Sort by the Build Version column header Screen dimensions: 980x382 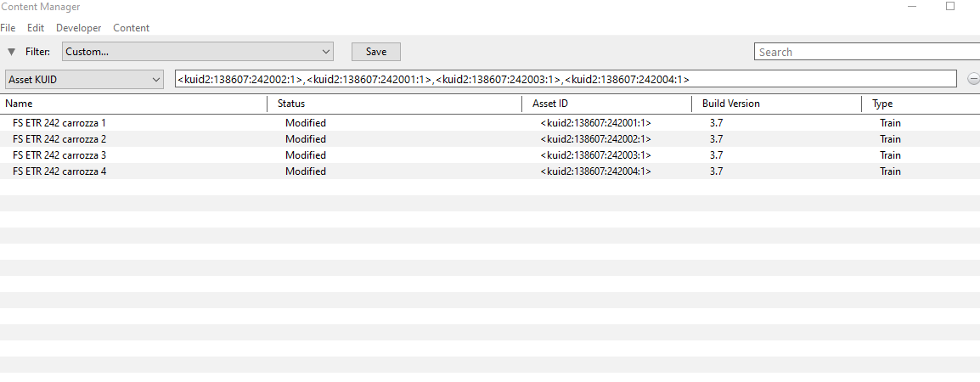[x=777, y=104]
